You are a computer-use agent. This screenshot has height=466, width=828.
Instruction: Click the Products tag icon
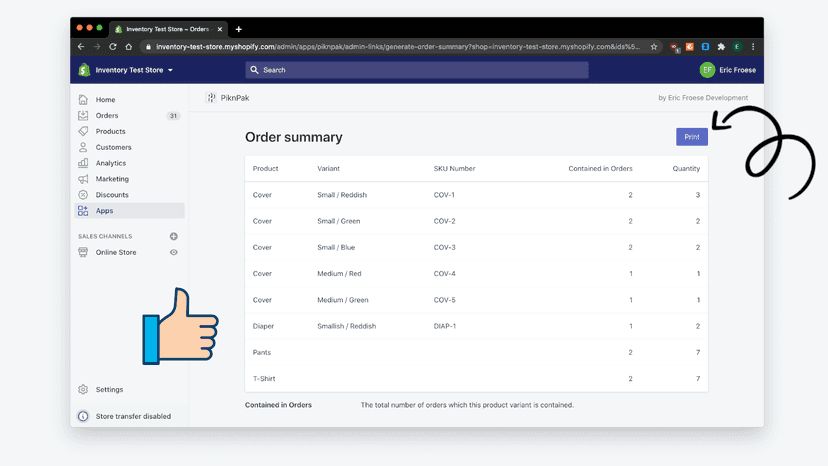(x=83, y=131)
